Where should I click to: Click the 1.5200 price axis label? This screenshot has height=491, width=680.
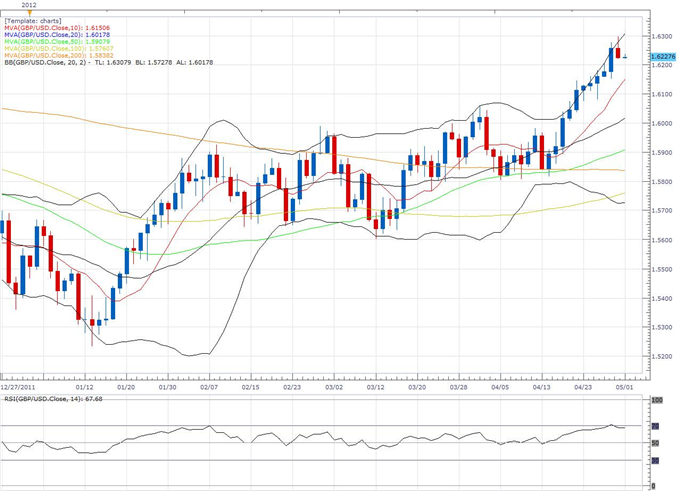click(x=661, y=356)
